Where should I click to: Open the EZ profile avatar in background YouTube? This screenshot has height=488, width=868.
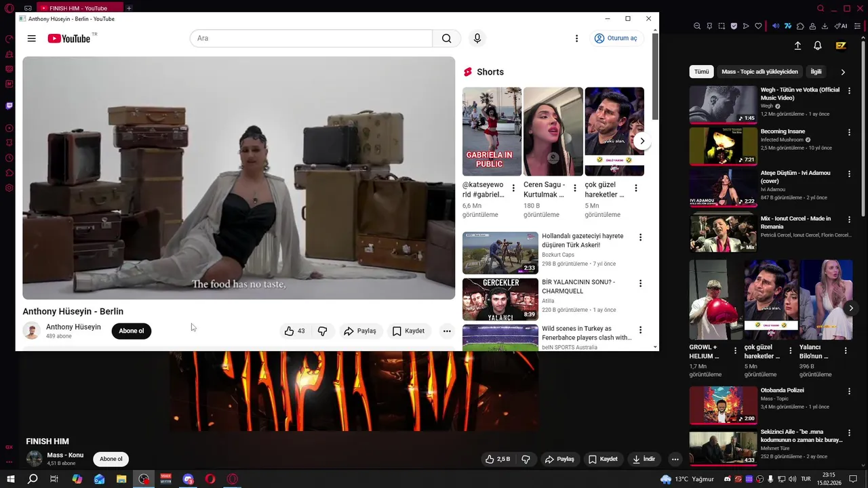point(841,45)
